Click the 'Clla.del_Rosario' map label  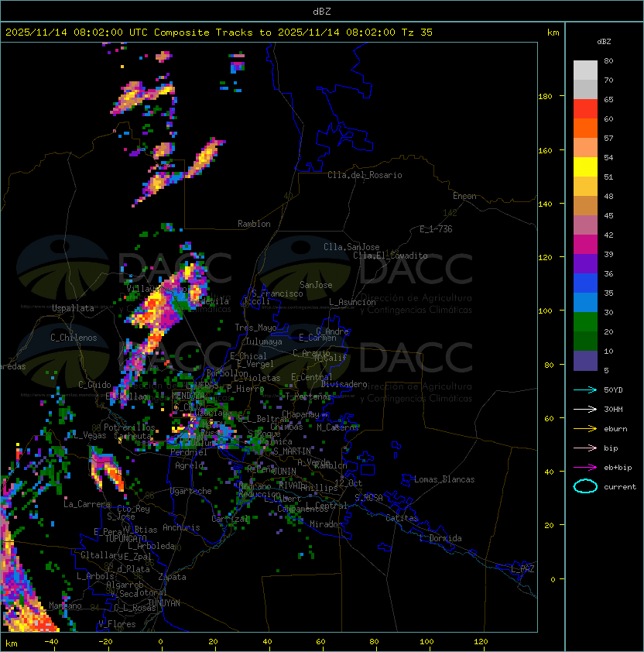(x=365, y=175)
